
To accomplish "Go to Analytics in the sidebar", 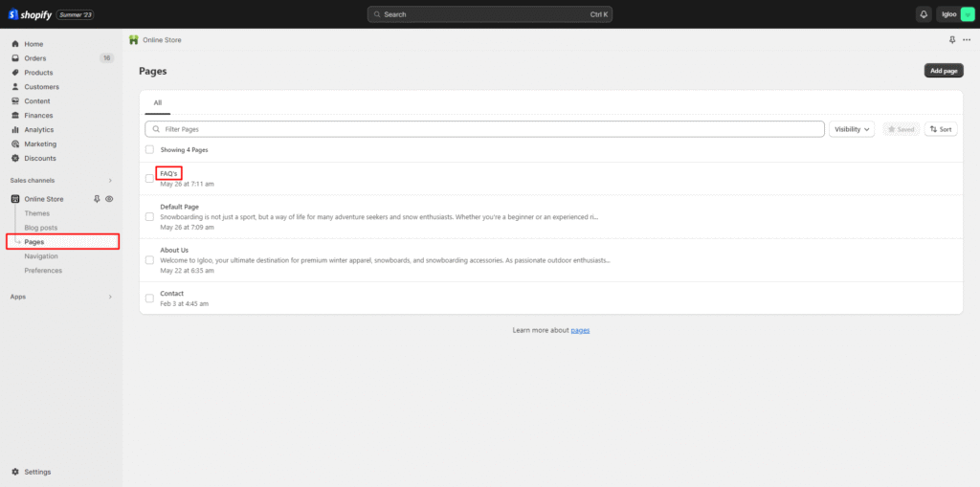I will [x=38, y=129].
